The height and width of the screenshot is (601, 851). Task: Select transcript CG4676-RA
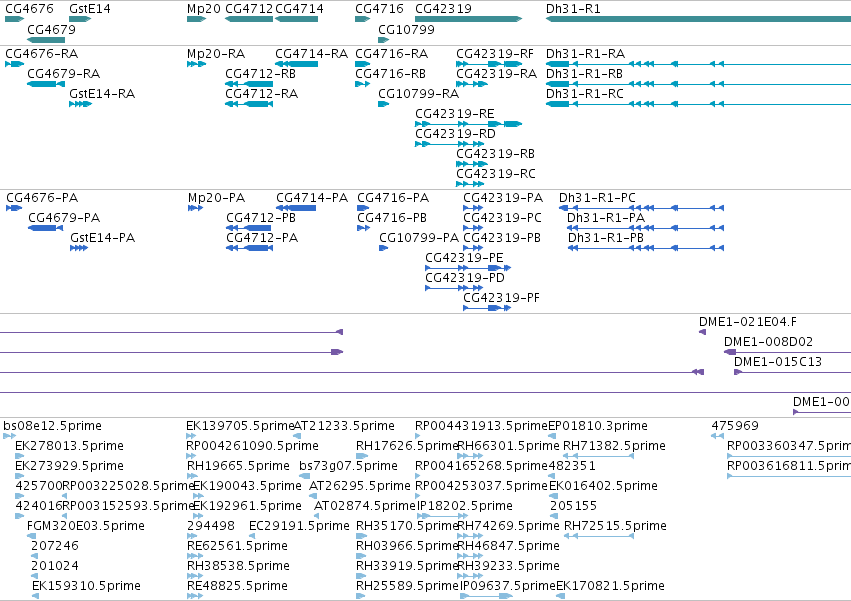(x=42, y=54)
